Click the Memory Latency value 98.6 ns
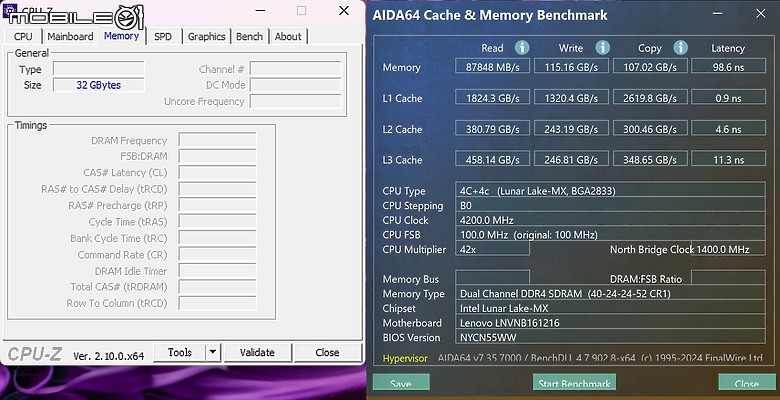780x400 pixels. pyautogui.click(x=728, y=66)
